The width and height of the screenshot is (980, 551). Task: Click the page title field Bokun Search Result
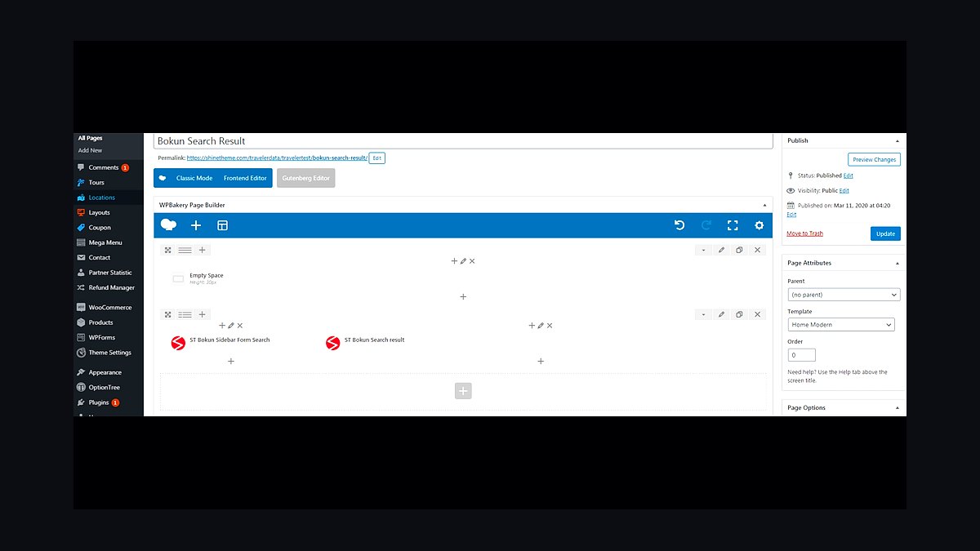click(x=463, y=140)
